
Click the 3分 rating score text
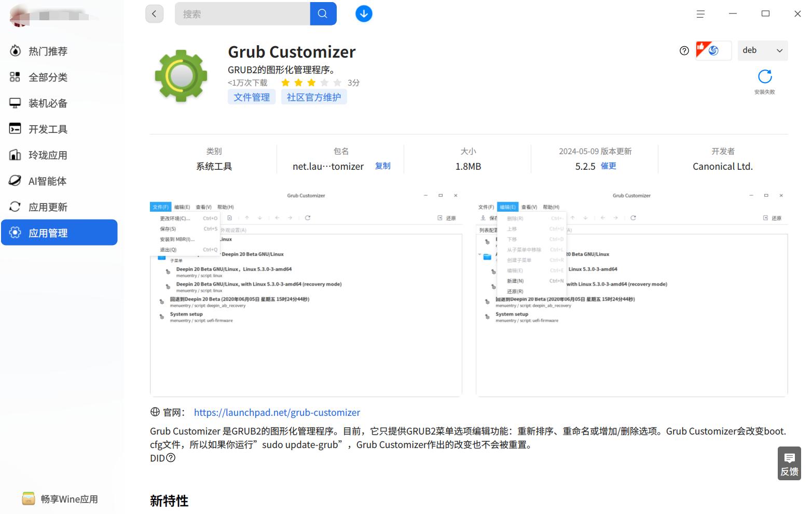(x=353, y=83)
